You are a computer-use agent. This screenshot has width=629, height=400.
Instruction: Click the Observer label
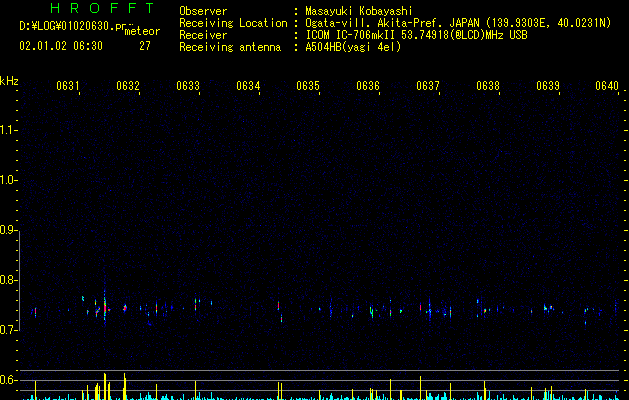coord(203,11)
